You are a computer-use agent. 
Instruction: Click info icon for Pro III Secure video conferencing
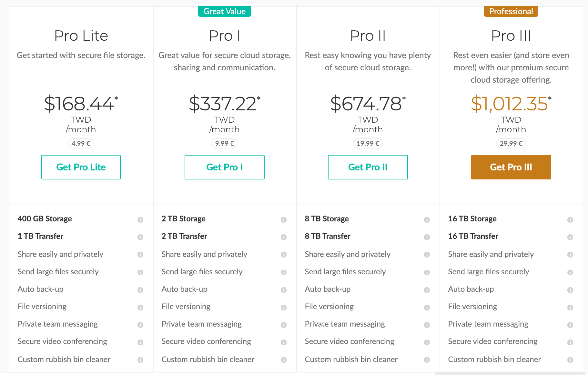click(570, 342)
